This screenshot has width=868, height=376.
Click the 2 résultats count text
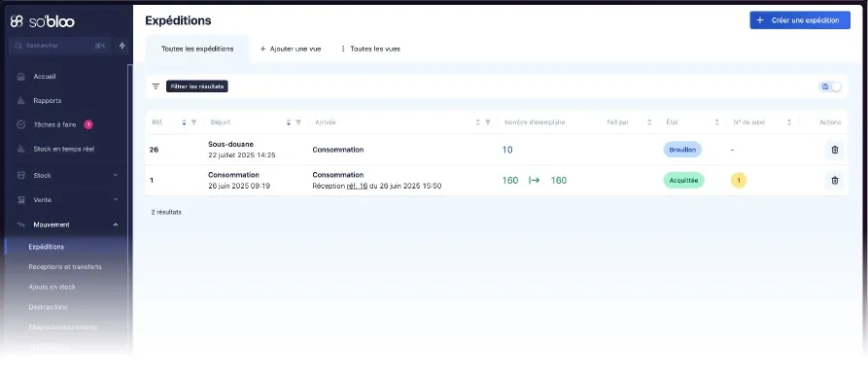pos(166,213)
